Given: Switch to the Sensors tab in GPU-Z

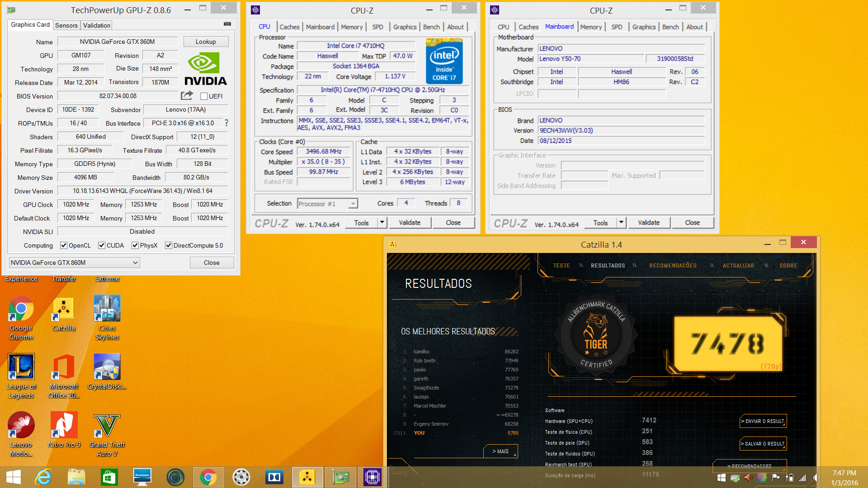Looking at the screenshot, I should (x=66, y=25).
